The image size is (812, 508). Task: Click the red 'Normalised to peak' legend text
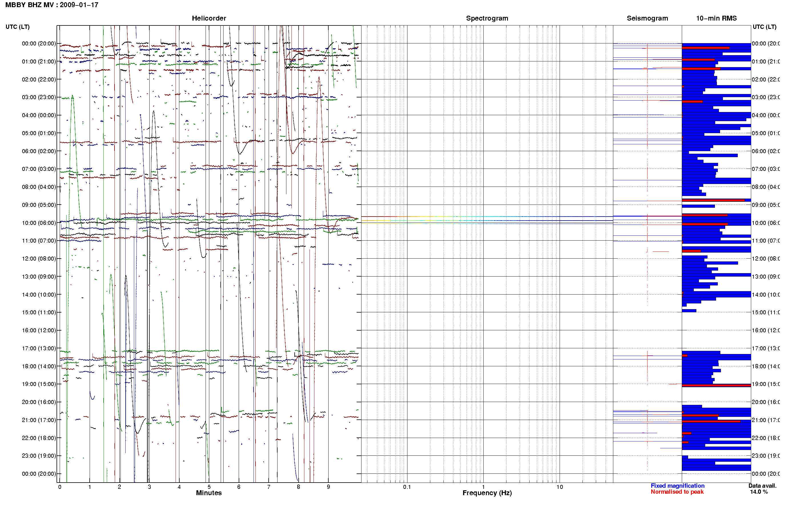pos(677,492)
